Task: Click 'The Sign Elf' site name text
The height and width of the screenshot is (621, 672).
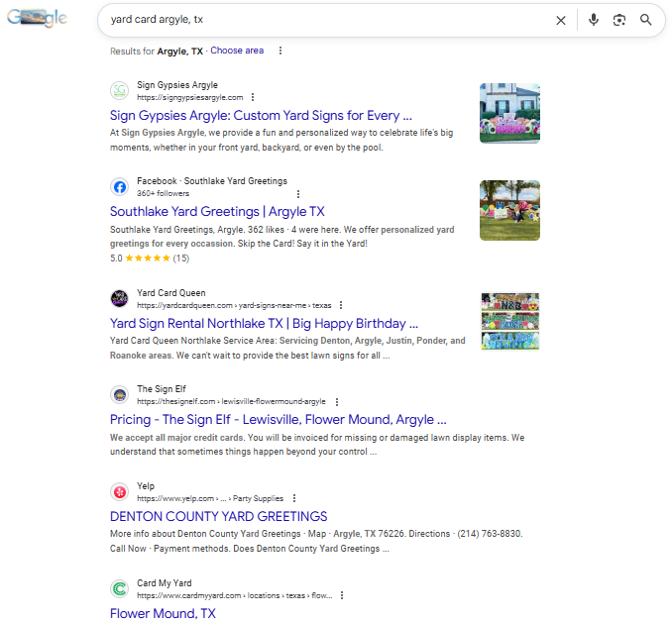Action: [162, 389]
